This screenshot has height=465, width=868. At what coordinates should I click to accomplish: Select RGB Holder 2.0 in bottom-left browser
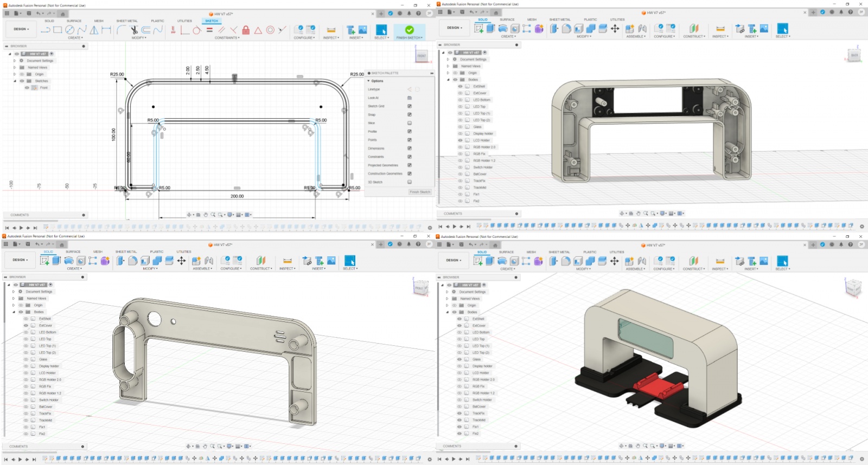tap(50, 379)
